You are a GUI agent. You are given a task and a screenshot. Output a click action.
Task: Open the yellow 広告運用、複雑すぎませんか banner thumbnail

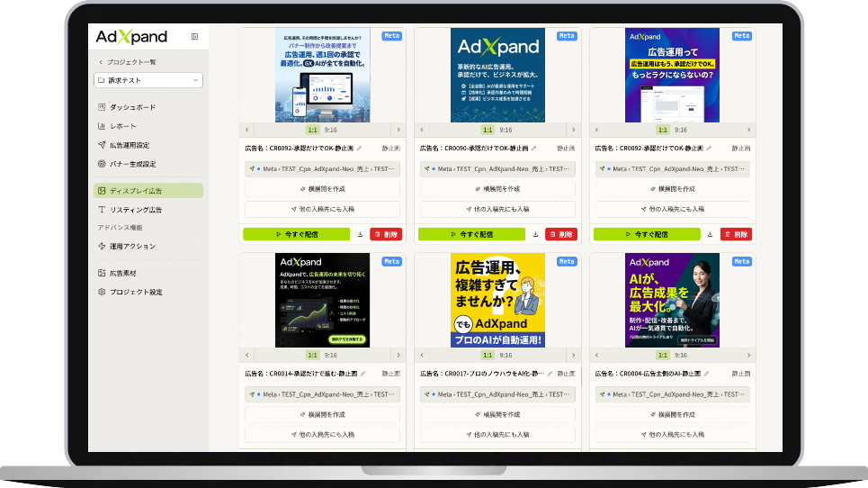point(497,300)
